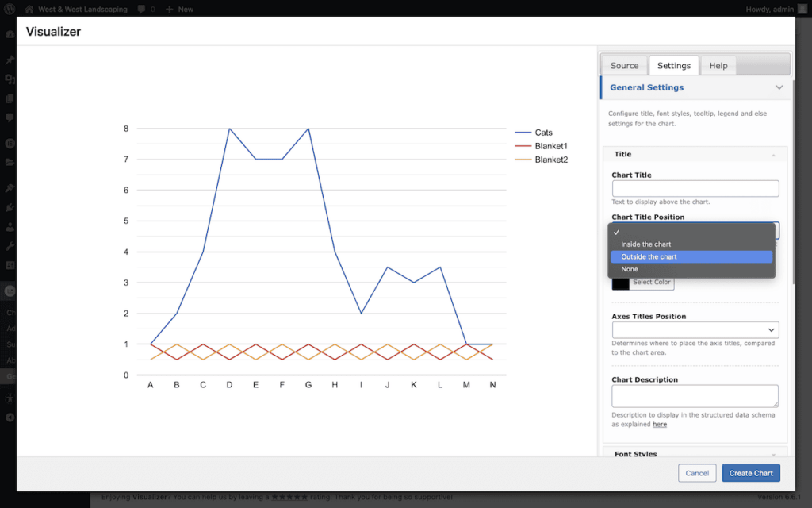Collapse the General Settings section chevron
The height and width of the screenshot is (508, 812).
[x=779, y=87]
